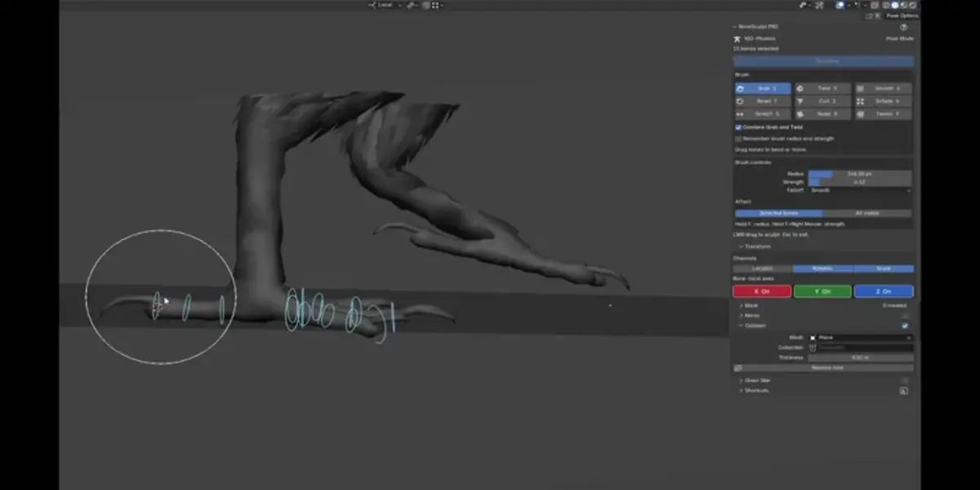This screenshot has width=980, height=490.
Task: Click the brush Strength slider
Action: [860, 182]
